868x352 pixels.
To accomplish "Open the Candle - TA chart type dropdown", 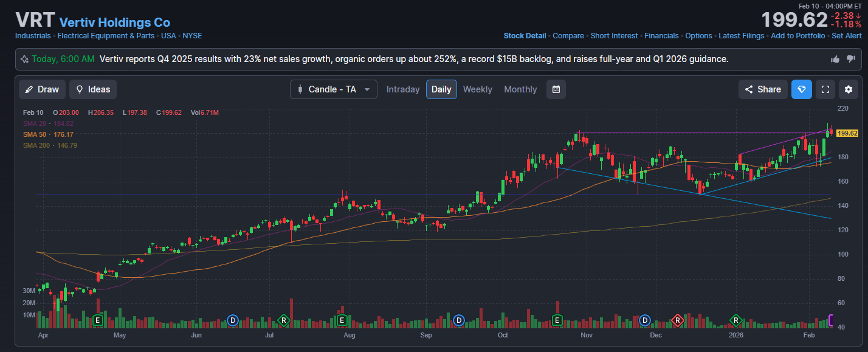I will coord(333,89).
